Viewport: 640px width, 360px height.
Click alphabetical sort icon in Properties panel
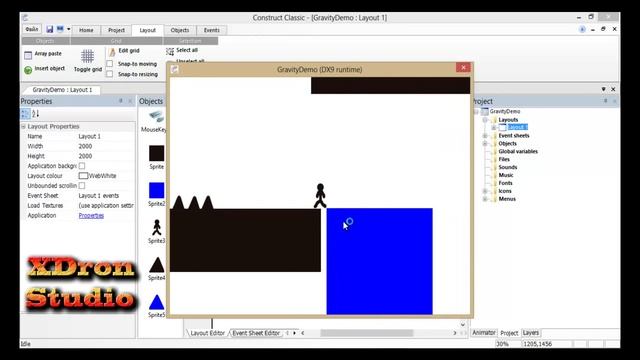coord(36,114)
